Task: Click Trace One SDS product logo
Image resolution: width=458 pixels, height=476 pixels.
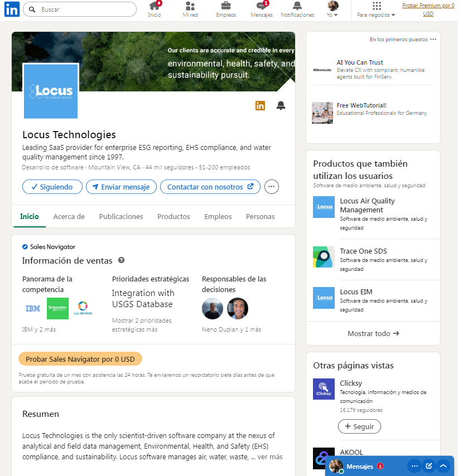Action: pyautogui.click(x=324, y=257)
